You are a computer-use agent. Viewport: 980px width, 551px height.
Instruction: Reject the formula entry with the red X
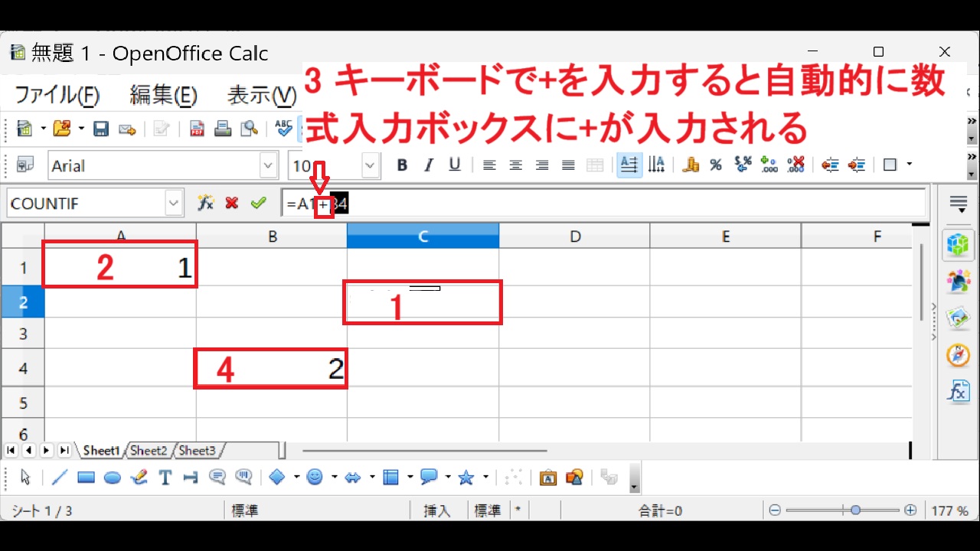232,203
